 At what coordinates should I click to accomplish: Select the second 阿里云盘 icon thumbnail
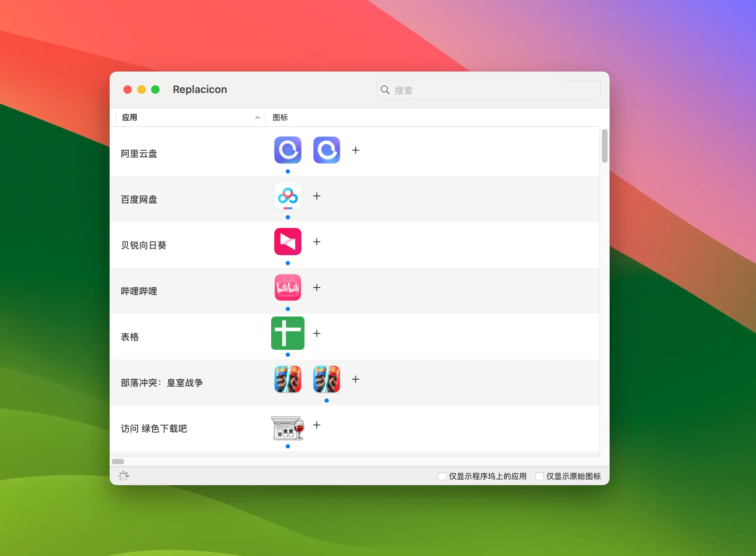326,150
